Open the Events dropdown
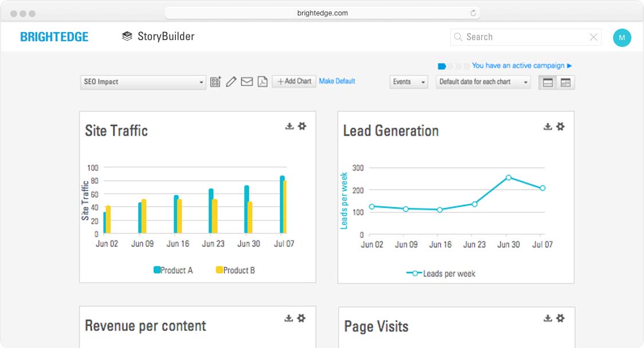This screenshot has height=348, width=644. click(x=409, y=82)
